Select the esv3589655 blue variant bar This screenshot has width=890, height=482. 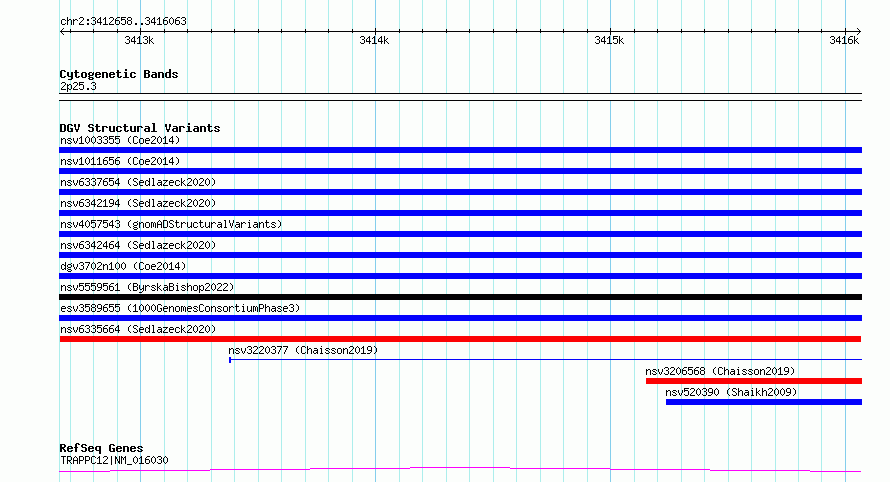pos(460,318)
